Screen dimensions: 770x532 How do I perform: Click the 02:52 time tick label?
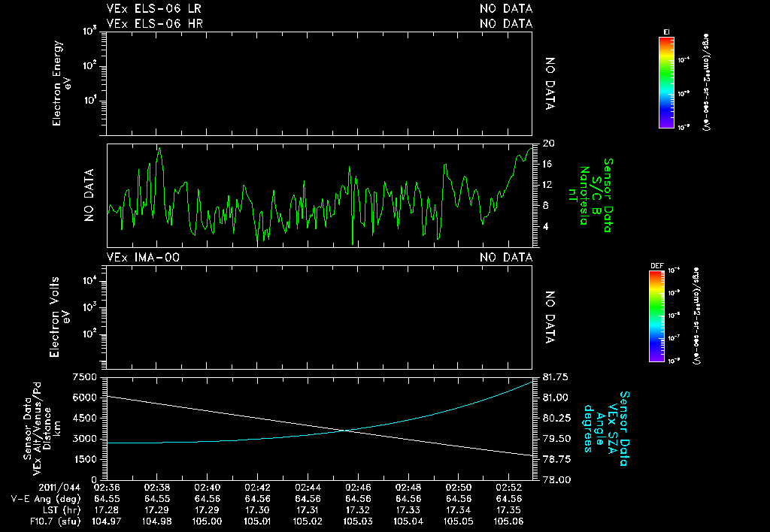pos(509,488)
